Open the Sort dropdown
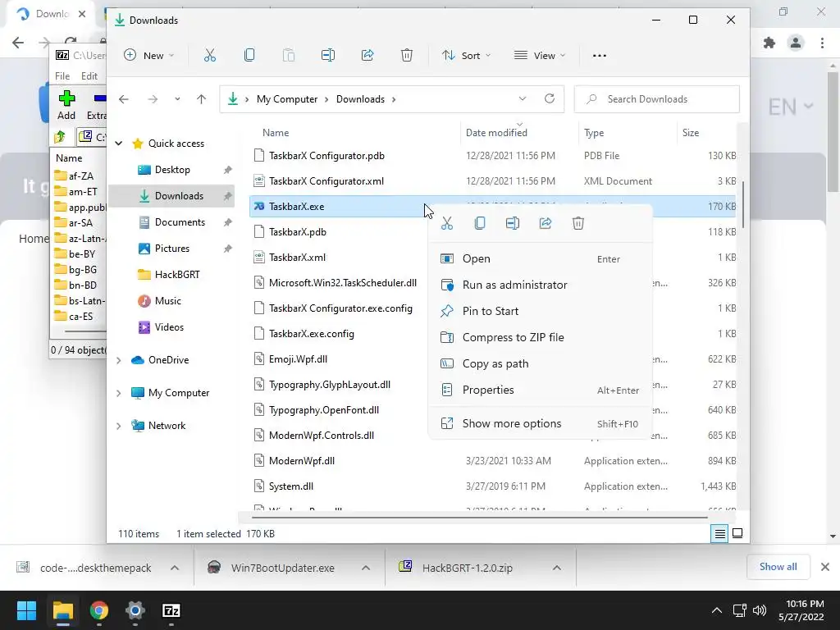Viewport: 840px width, 630px height. tap(466, 55)
